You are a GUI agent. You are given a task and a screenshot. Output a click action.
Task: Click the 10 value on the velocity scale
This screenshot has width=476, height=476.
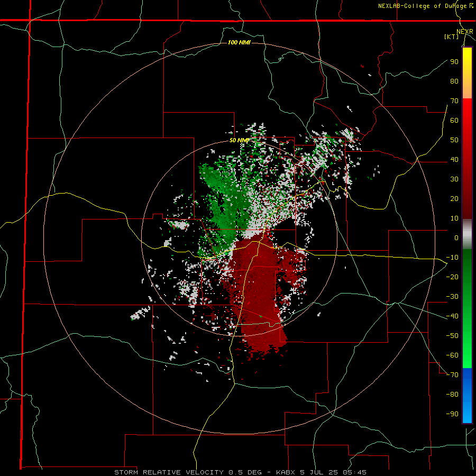coord(454,218)
